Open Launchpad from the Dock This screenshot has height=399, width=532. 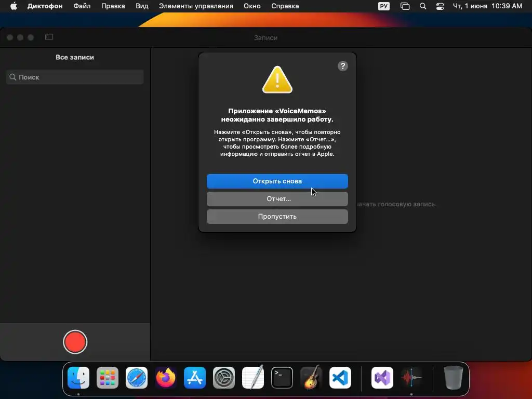108,377
